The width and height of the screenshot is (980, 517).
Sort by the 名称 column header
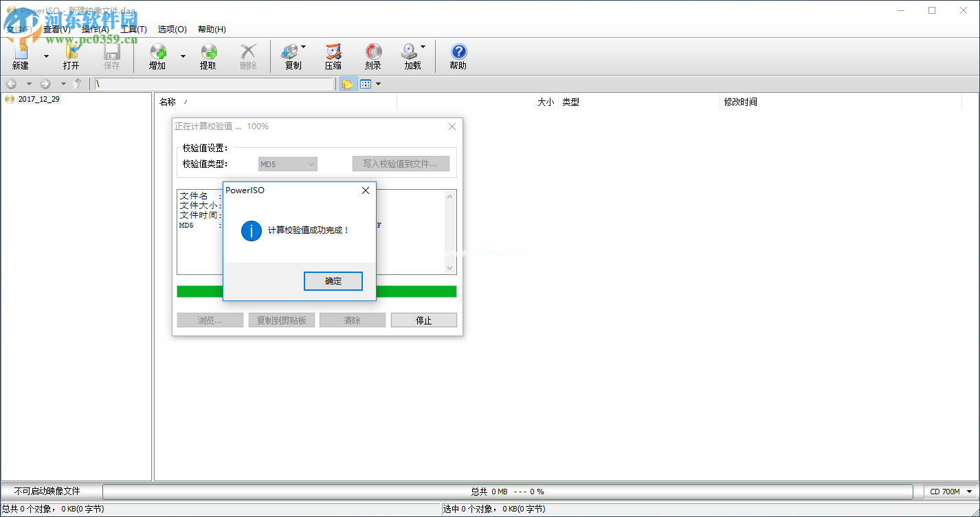tap(276, 102)
